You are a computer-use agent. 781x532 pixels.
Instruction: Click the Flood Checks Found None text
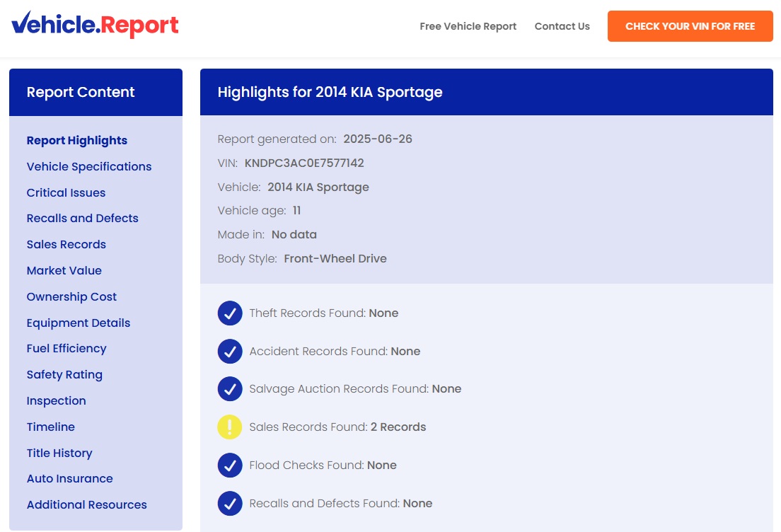(323, 466)
